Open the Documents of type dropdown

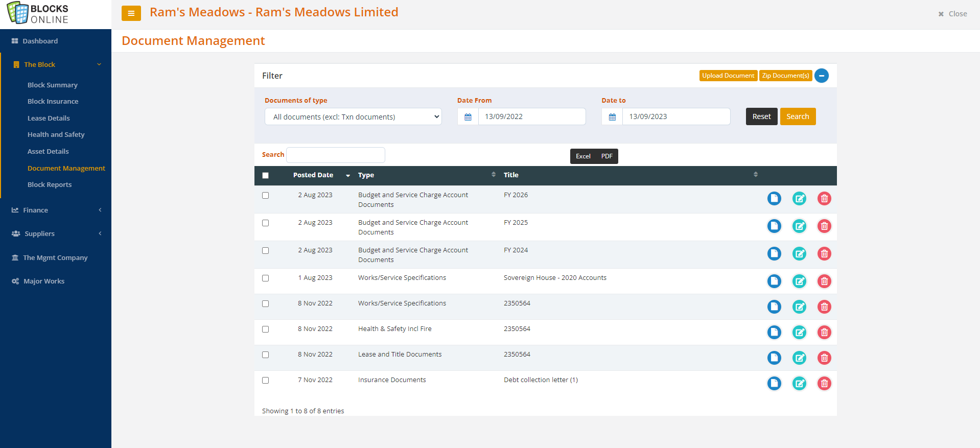tap(353, 116)
